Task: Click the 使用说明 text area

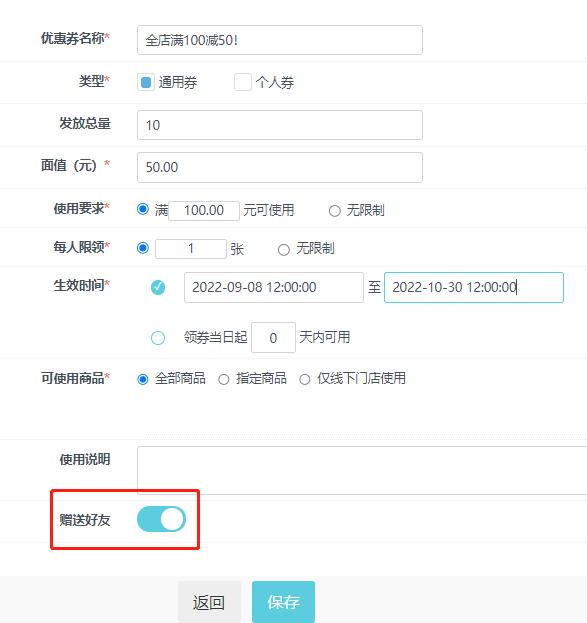Action: point(362,470)
